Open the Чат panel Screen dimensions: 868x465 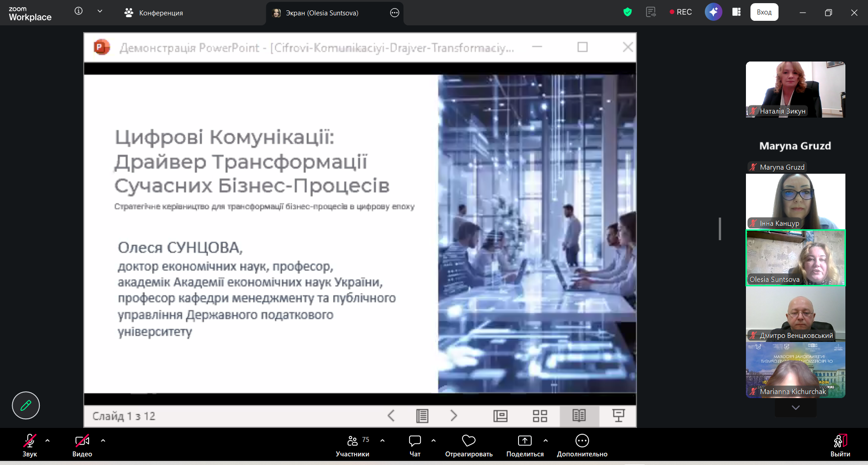pos(415,445)
